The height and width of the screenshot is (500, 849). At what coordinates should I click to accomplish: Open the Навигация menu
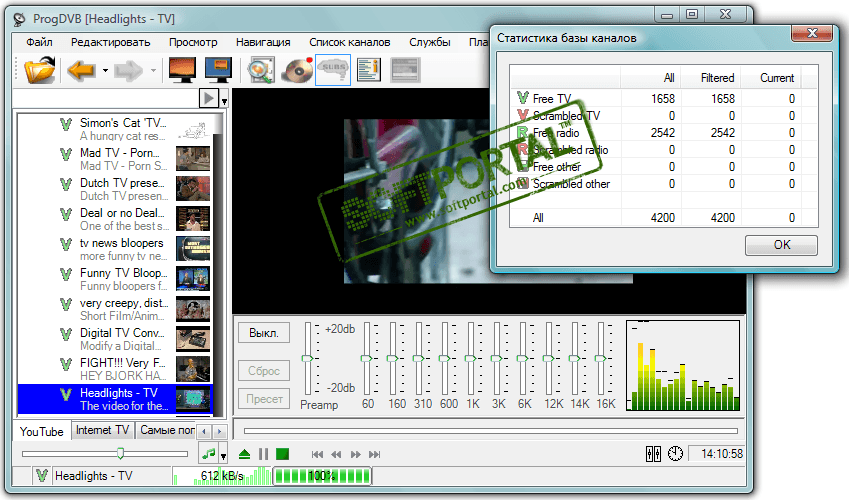[263, 42]
